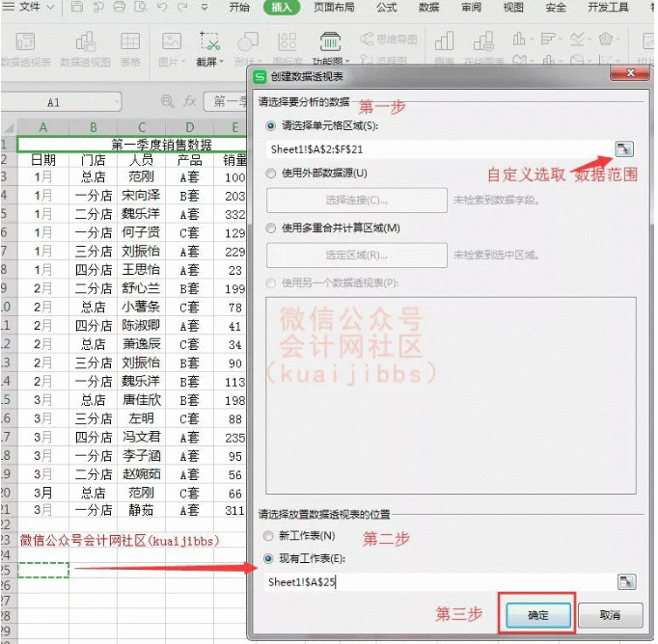The width and height of the screenshot is (658, 644).
Task: Open the 开发工具 tab
Action: (x=608, y=7)
